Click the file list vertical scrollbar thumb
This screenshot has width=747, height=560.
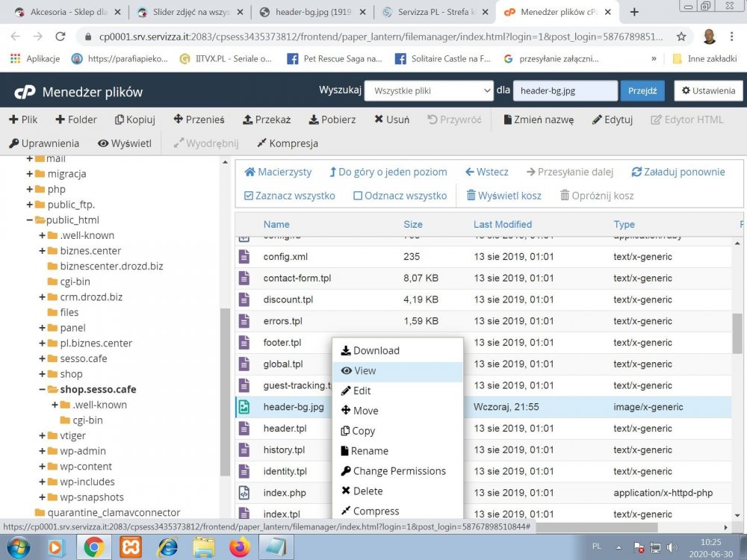[737, 333]
